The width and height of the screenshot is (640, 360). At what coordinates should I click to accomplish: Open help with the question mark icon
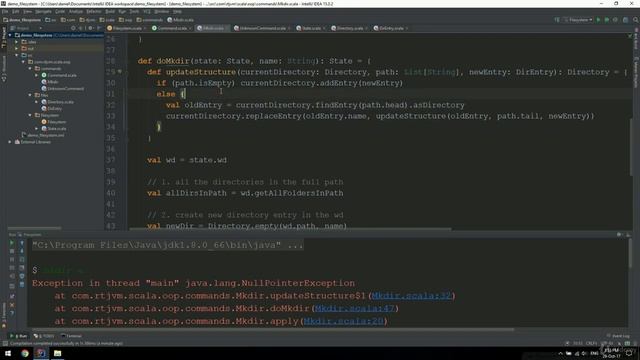pyautogui.click(x=12, y=313)
